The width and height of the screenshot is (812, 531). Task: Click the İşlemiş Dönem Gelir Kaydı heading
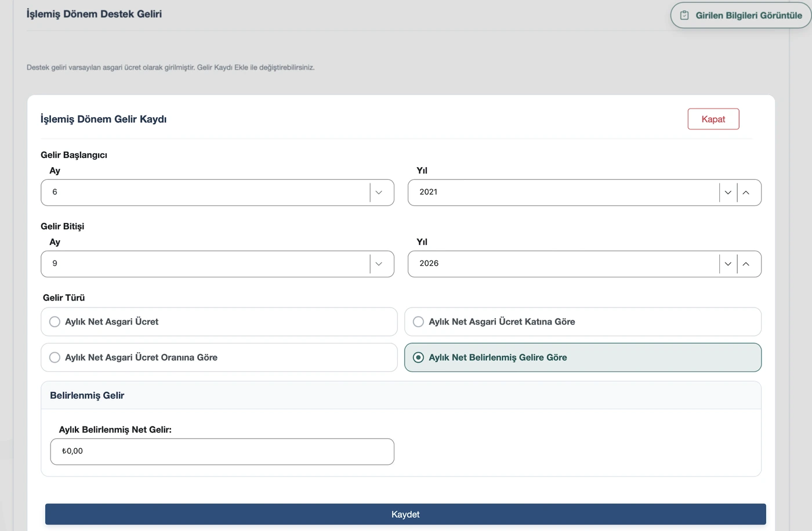[x=103, y=119]
